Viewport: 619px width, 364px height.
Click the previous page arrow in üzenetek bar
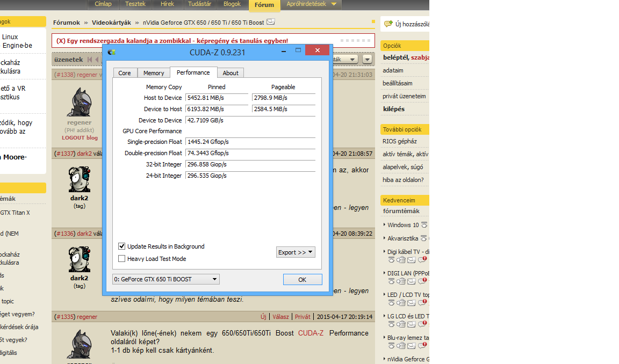97,60
